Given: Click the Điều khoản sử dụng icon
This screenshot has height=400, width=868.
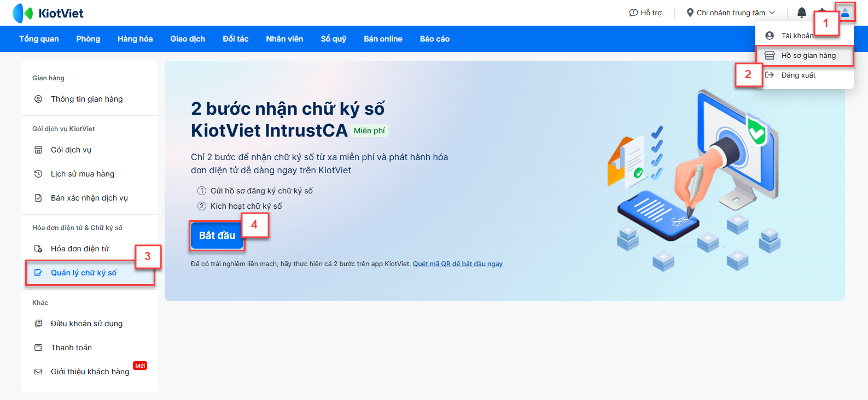Looking at the screenshot, I should coord(38,323).
